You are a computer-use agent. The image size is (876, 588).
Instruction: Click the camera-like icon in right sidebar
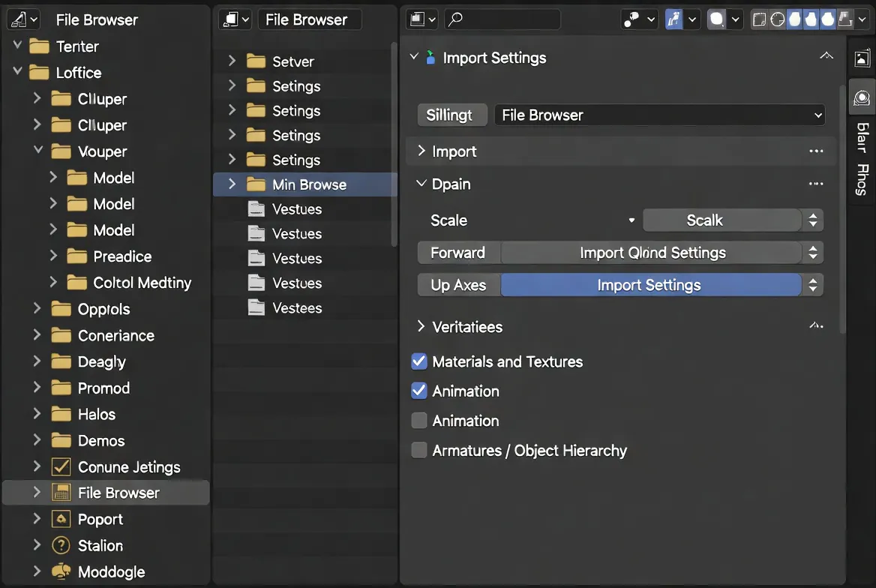click(862, 97)
